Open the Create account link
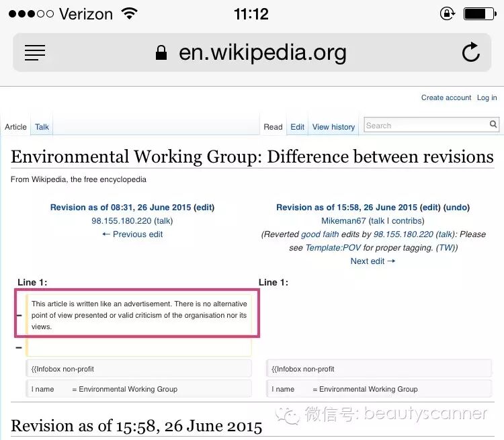Screen dimensions: 504x440 446,97
